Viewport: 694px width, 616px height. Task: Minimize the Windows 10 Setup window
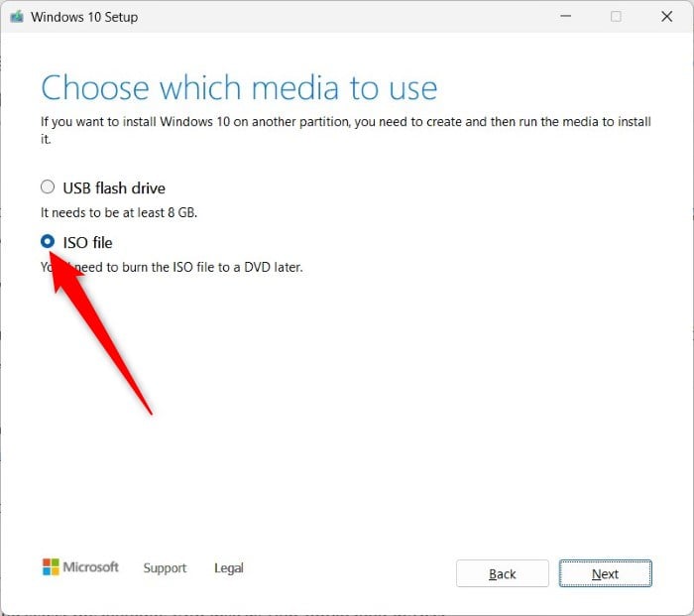coord(566,17)
